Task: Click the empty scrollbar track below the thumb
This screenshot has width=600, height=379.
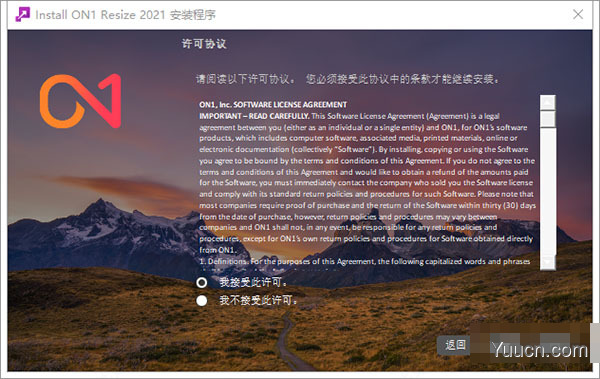Action: tap(548, 191)
